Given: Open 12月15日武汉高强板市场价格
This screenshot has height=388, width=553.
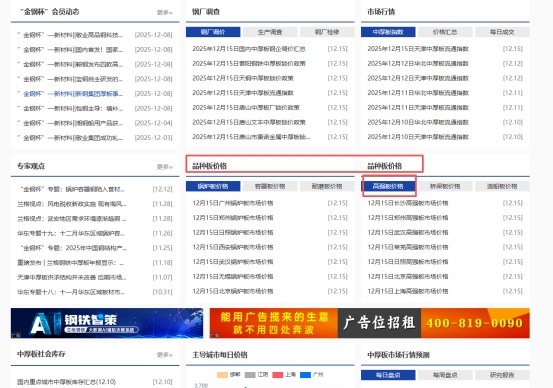Looking at the screenshot, I should (x=408, y=232).
